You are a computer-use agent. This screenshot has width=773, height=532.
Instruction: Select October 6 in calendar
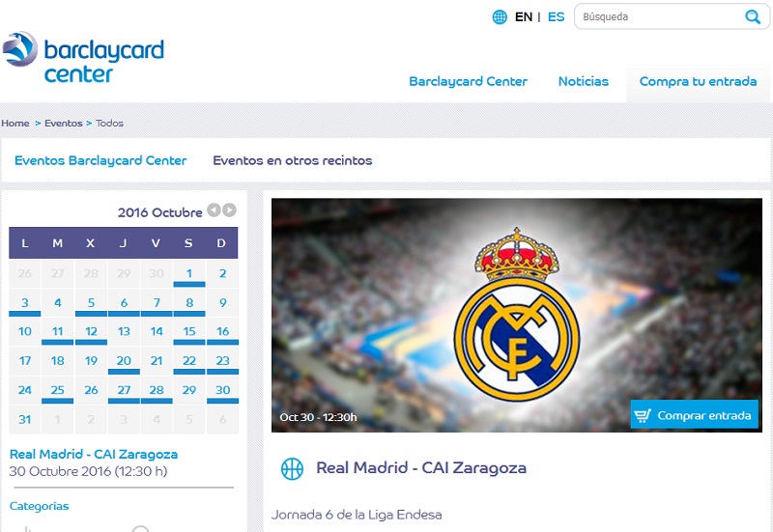click(124, 303)
